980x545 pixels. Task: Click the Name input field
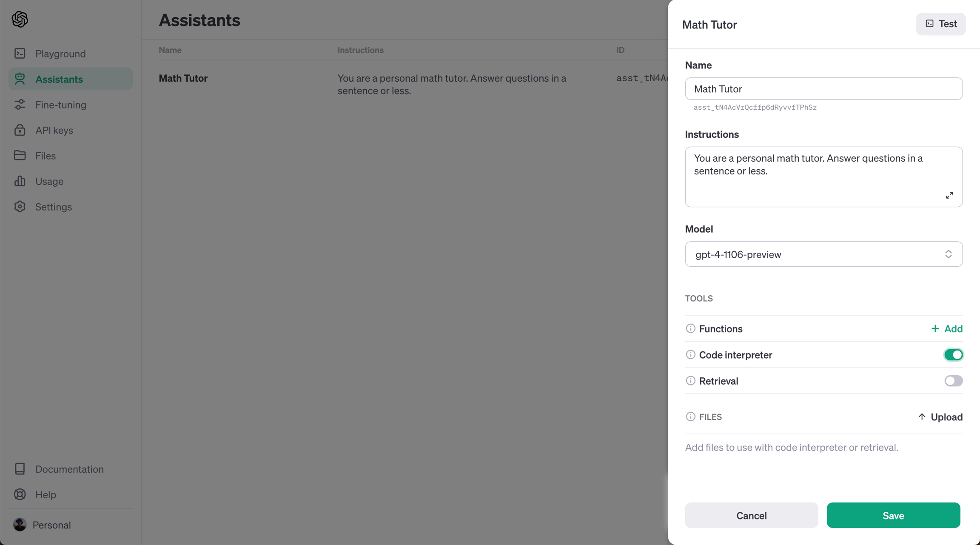pyautogui.click(x=823, y=89)
